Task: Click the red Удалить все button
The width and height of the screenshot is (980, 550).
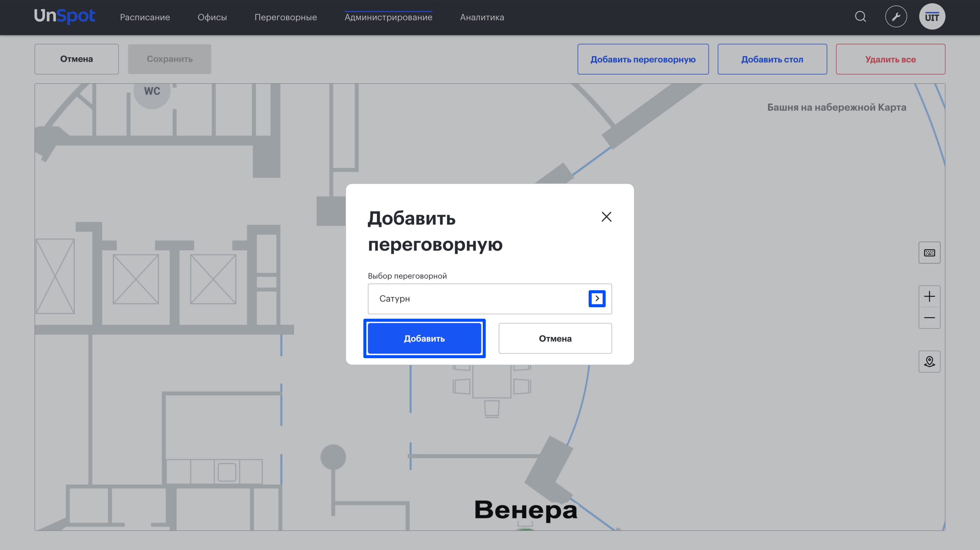Action: coord(890,59)
